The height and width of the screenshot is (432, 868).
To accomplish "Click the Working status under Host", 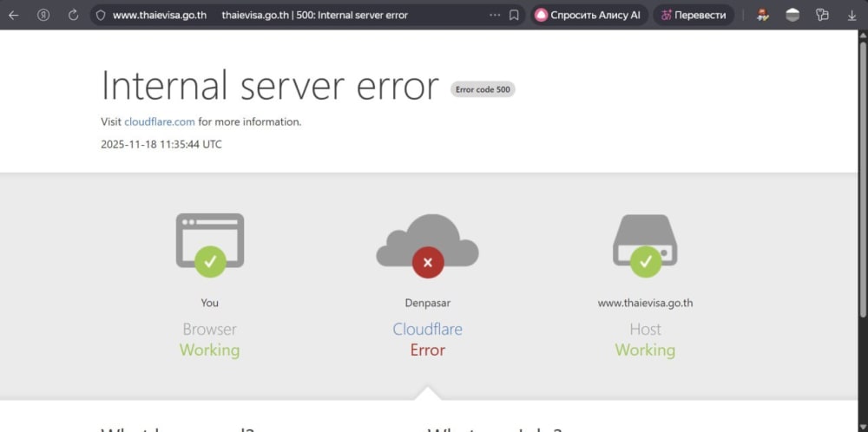I will (x=646, y=350).
